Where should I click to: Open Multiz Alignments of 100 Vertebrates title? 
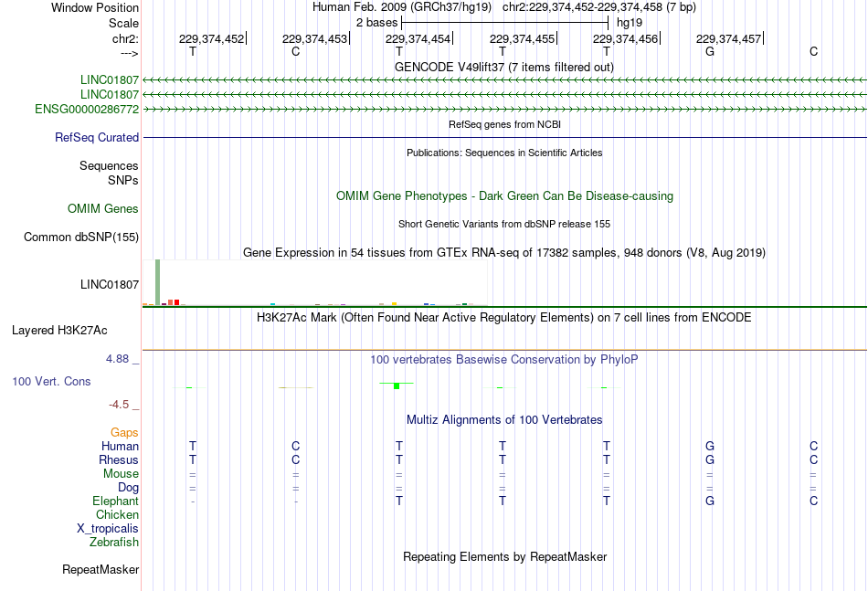[504, 420]
